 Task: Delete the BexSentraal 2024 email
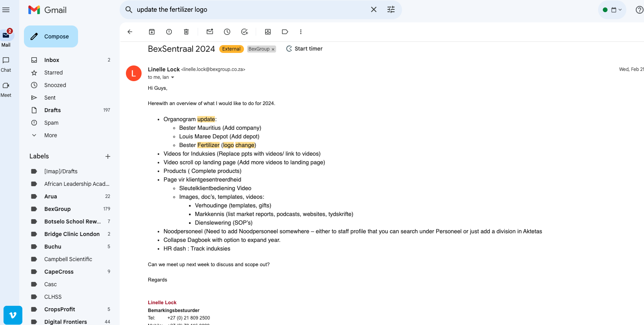click(186, 32)
